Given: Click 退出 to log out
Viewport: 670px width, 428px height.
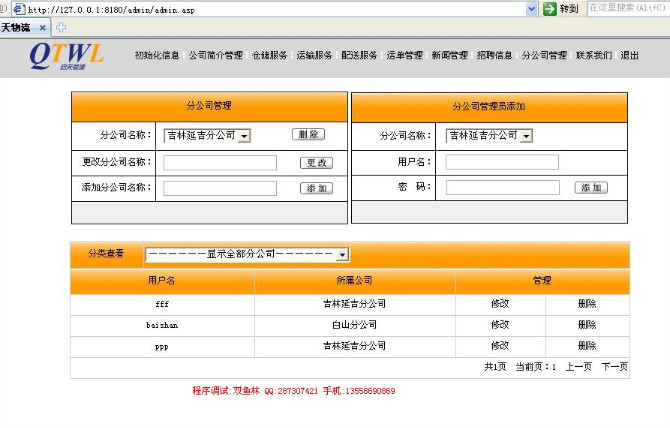Looking at the screenshot, I should coord(629,55).
